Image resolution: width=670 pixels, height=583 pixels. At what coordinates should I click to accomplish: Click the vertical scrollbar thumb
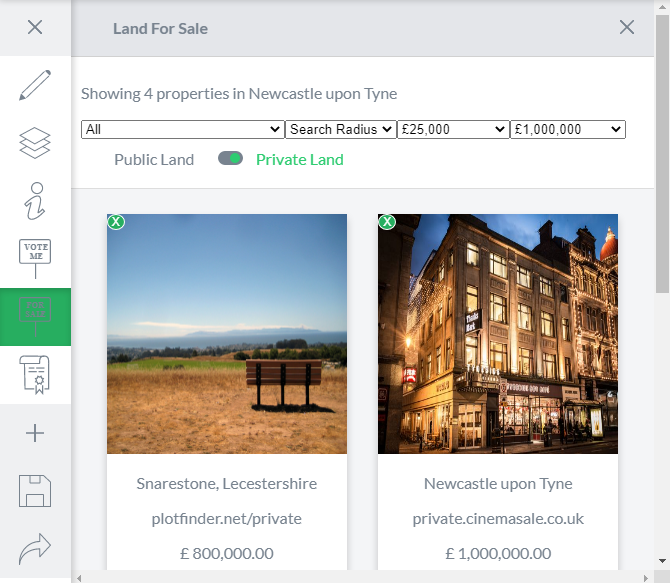(662, 154)
